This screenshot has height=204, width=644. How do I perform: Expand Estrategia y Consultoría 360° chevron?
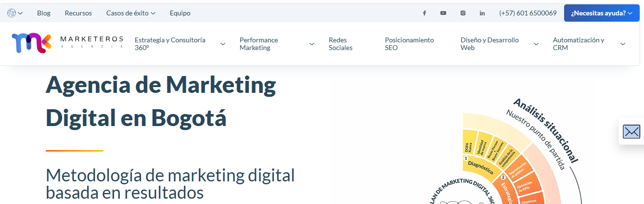tap(223, 44)
